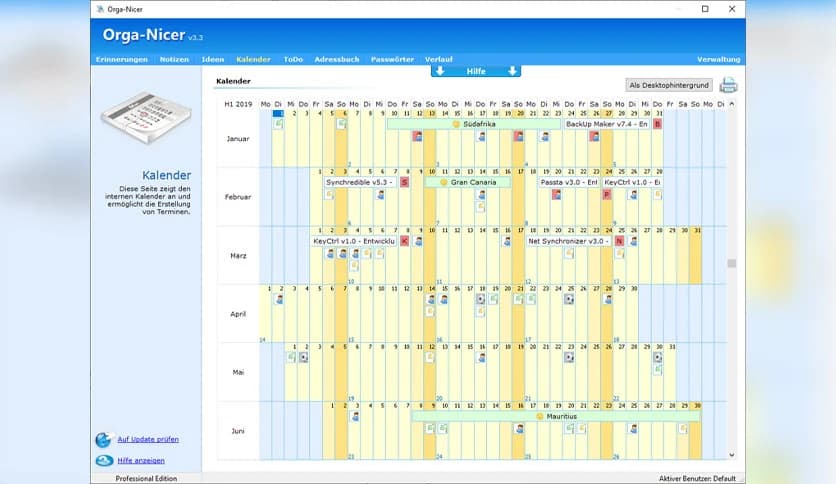Select the red person icon on February 20
The width and height of the screenshot is (836, 484).
click(x=557, y=195)
